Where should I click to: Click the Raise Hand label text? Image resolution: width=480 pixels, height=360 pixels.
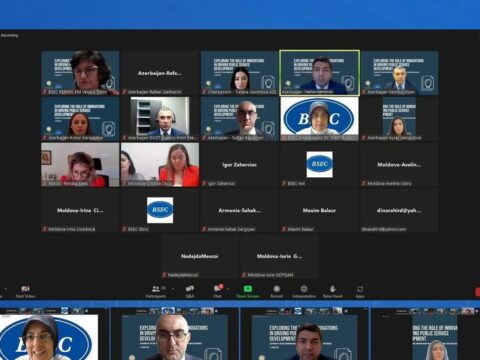tap(332, 296)
